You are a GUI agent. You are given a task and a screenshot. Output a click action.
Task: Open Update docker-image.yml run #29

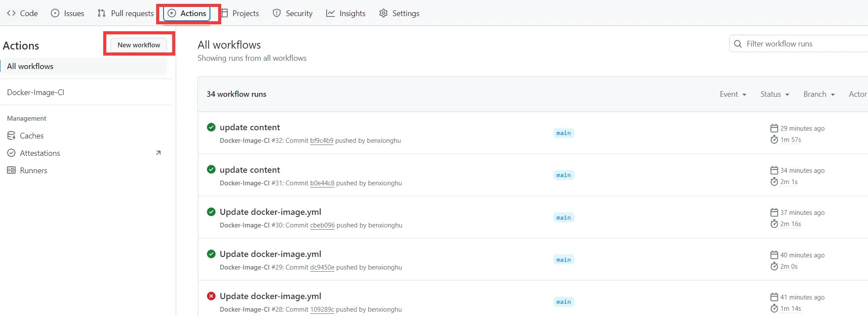271,254
